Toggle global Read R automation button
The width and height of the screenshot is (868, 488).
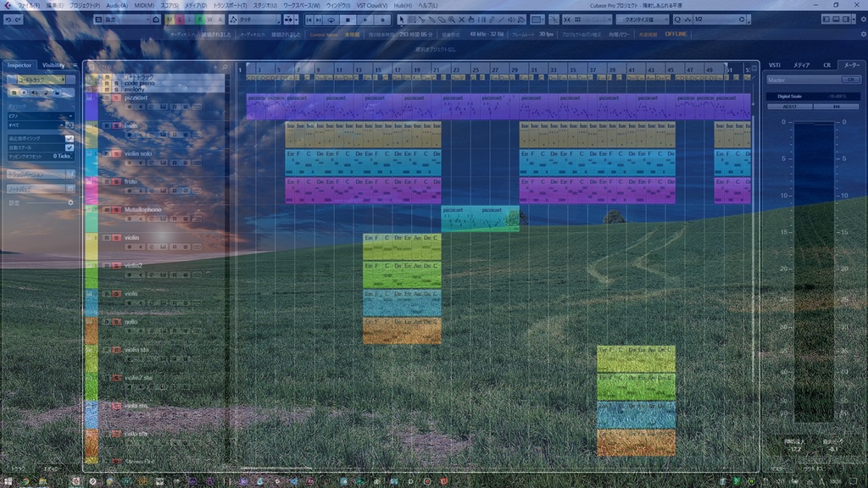[199, 19]
